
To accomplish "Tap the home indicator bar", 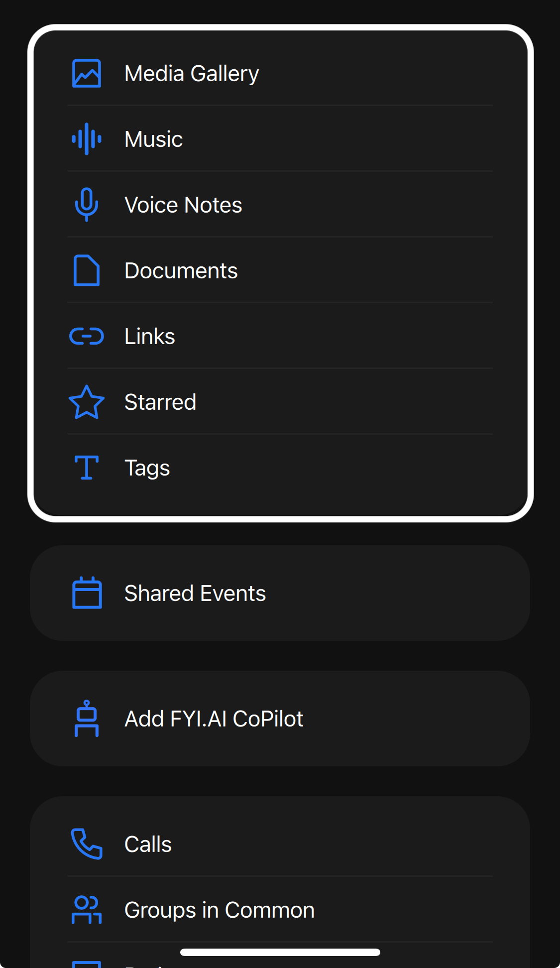I will [x=280, y=952].
